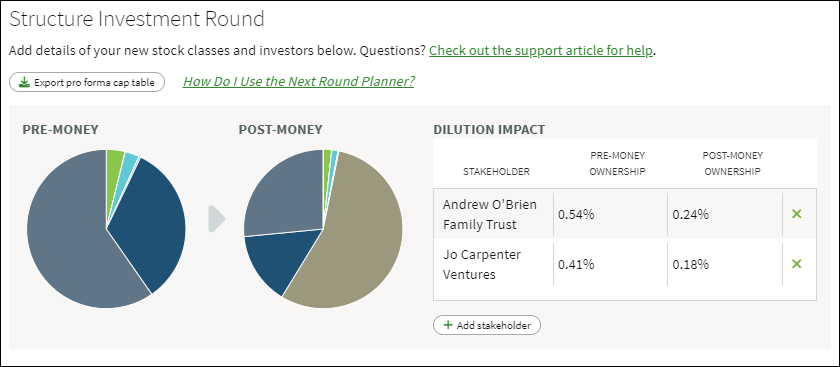The image size is (840, 367).
Task: Click the download icon on Export button
Action: pos(24,83)
